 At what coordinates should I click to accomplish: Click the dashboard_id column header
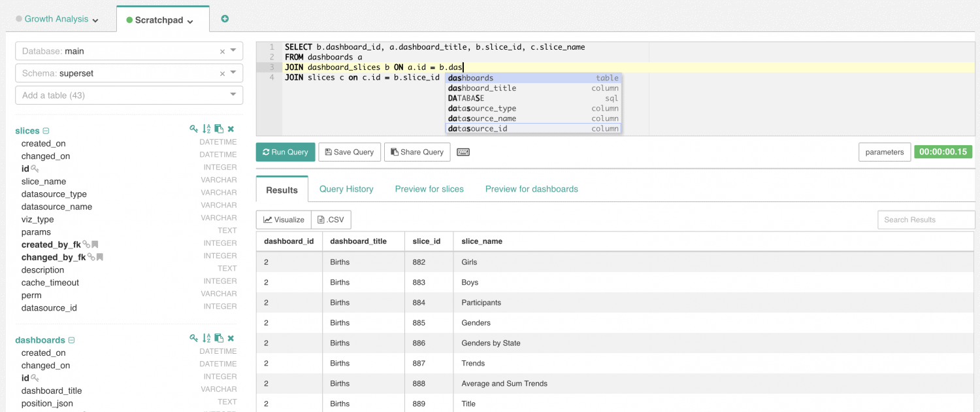pos(289,241)
